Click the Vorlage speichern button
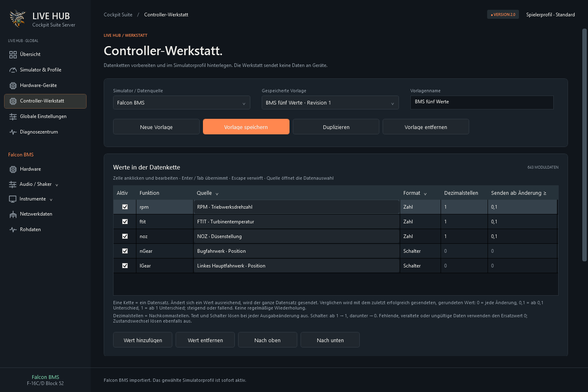This screenshot has width=588, height=392. pyautogui.click(x=246, y=127)
